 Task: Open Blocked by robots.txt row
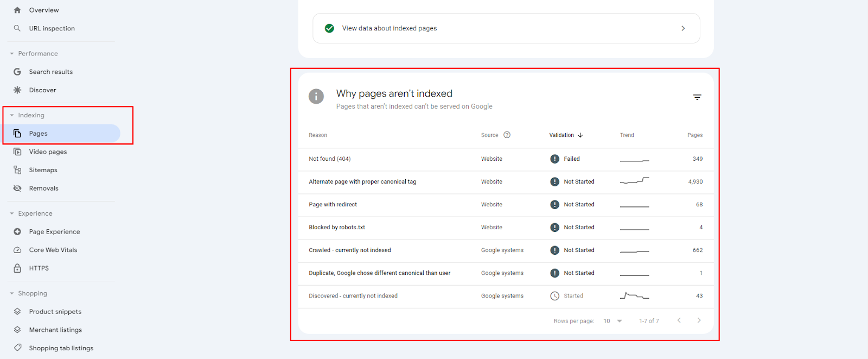pos(506,228)
